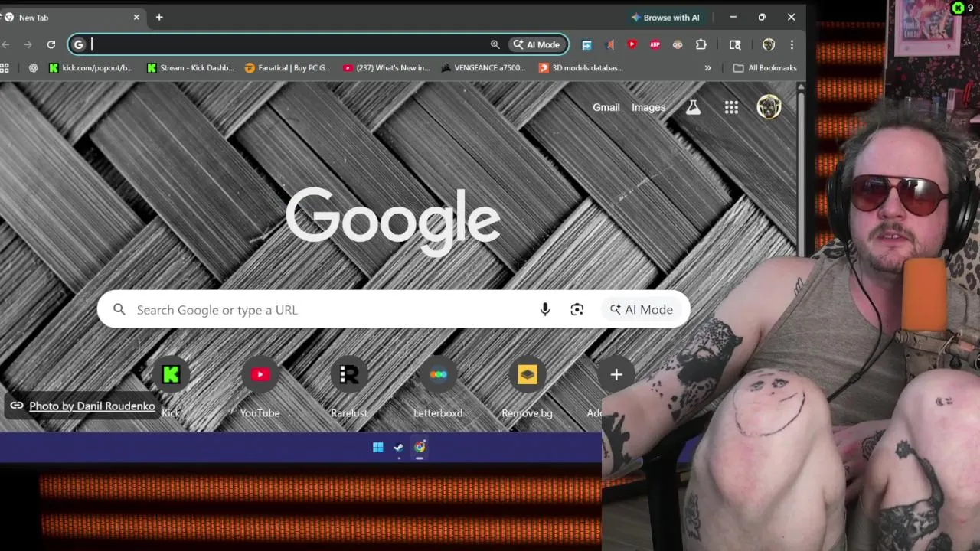This screenshot has height=551, width=980.
Task: Open Google account avatar on page
Action: tap(769, 107)
